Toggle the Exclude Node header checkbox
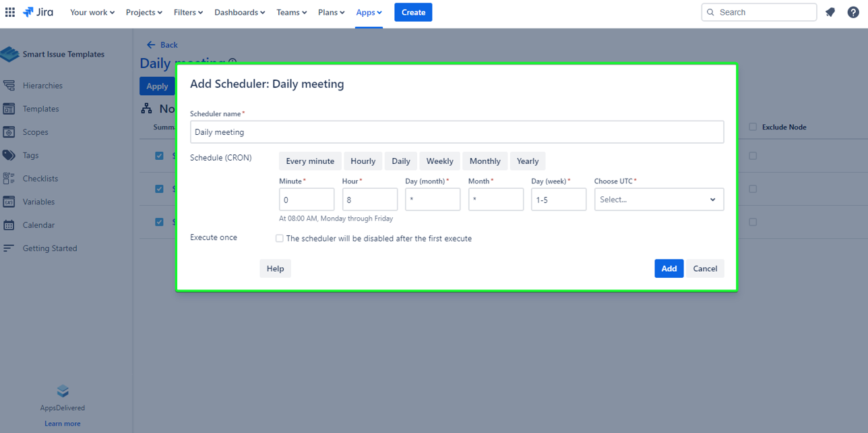Screen dimensions: 868x433 [753, 127]
